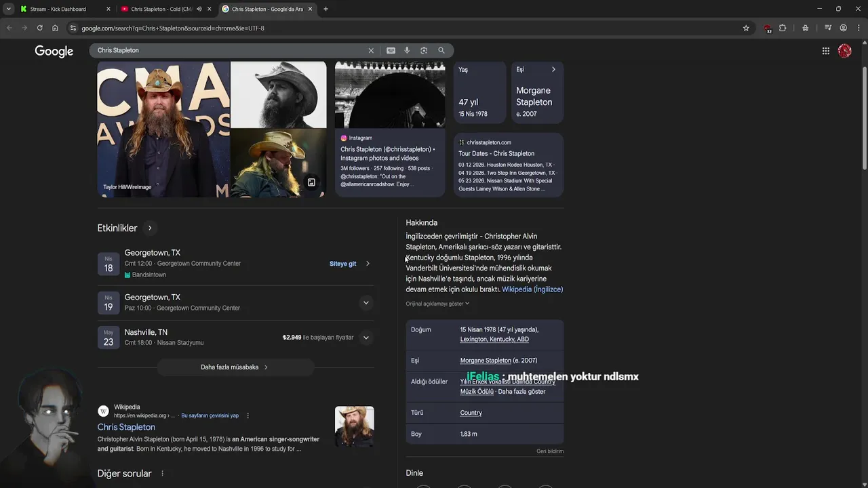Open the Nis 18 Siteye git arrow

point(368,264)
